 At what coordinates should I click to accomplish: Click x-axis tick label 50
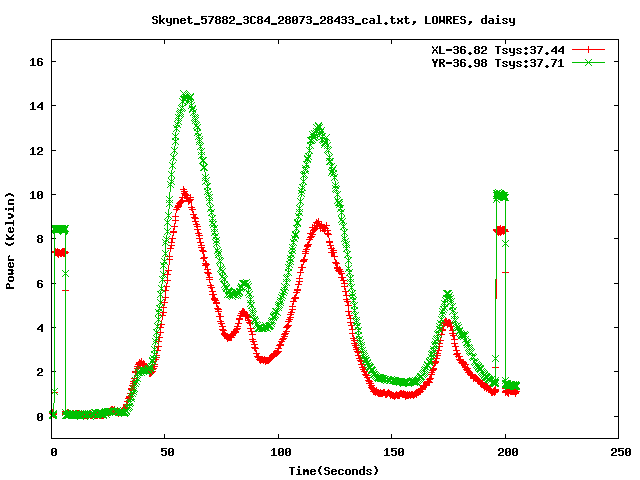pyautogui.click(x=167, y=452)
